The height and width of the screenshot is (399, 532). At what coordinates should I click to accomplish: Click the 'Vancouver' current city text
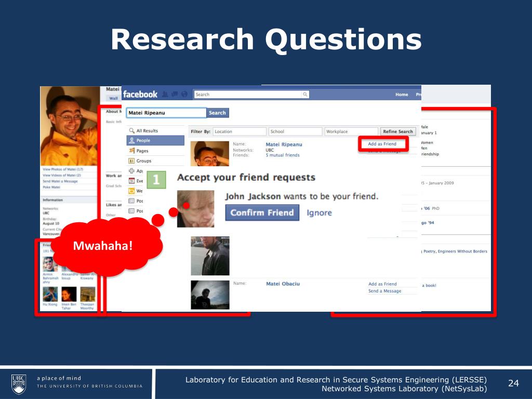(51, 234)
